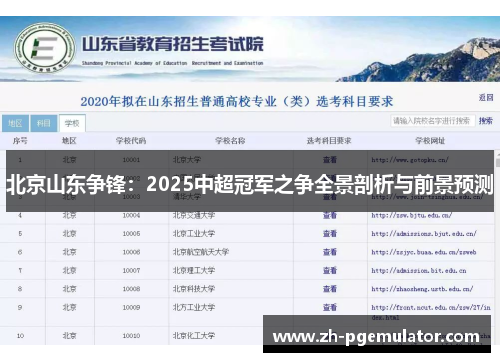Click the 地区 column header
Image resolution: width=500 pixels, height=362 pixels.
tap(69, 141)
